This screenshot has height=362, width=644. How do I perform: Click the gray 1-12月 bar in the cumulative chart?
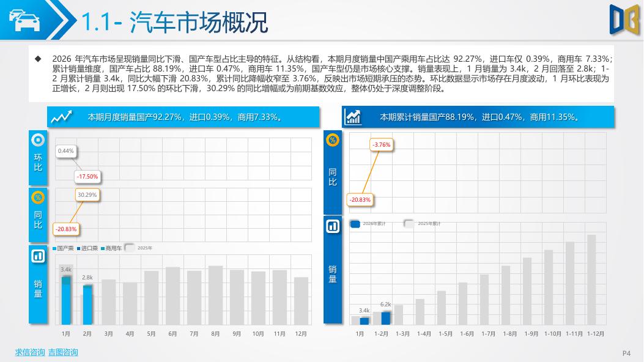(591, 280)
